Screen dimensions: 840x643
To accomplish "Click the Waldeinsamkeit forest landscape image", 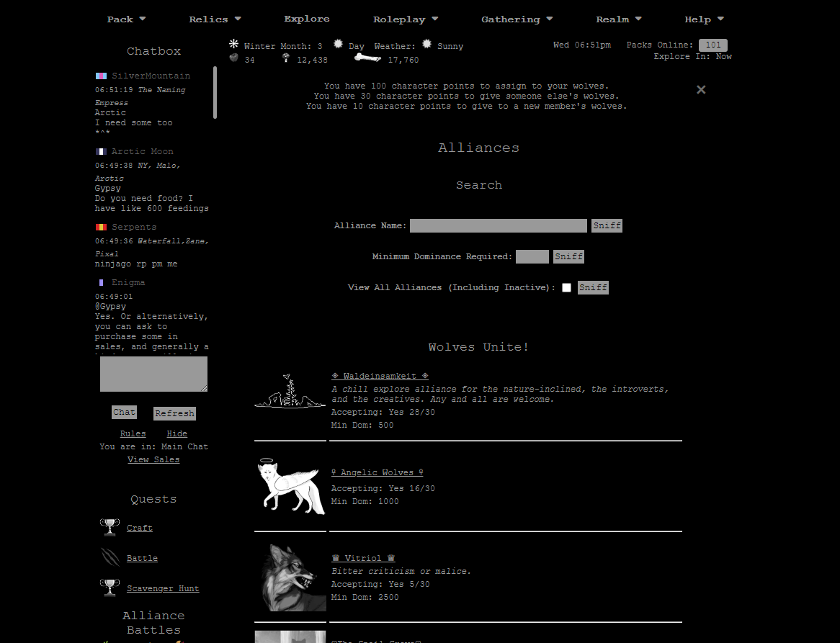I will (x=290, y=391).
